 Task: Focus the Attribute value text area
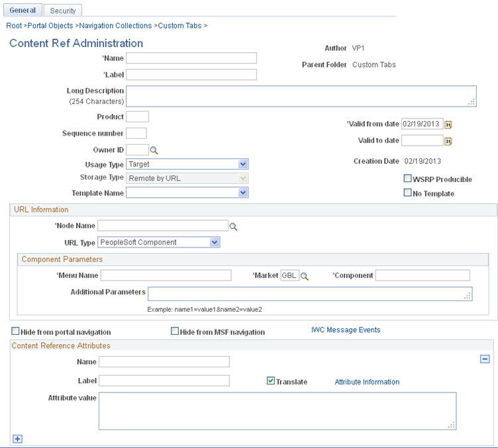[x=277, y=411]
